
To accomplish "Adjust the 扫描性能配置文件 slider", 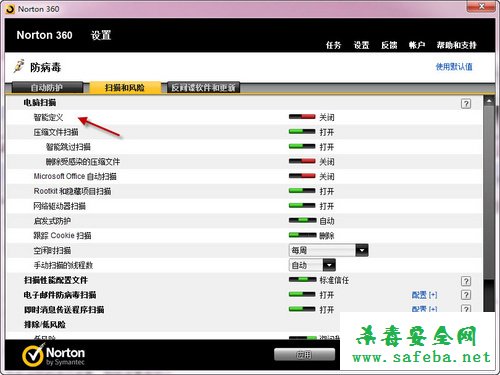I will pos(302,279).
